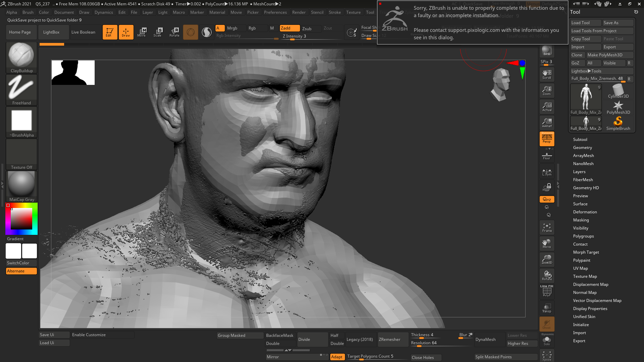Enable Zsub mode

point(311,29)
